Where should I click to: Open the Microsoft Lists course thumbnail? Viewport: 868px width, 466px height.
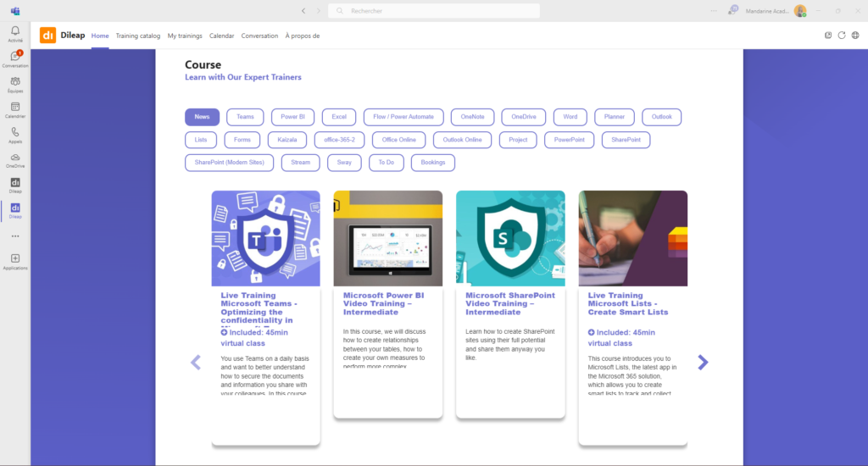[632, 239]
